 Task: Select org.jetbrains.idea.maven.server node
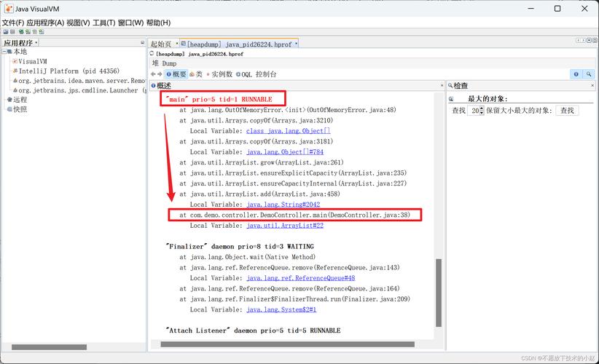click(79, 81)
